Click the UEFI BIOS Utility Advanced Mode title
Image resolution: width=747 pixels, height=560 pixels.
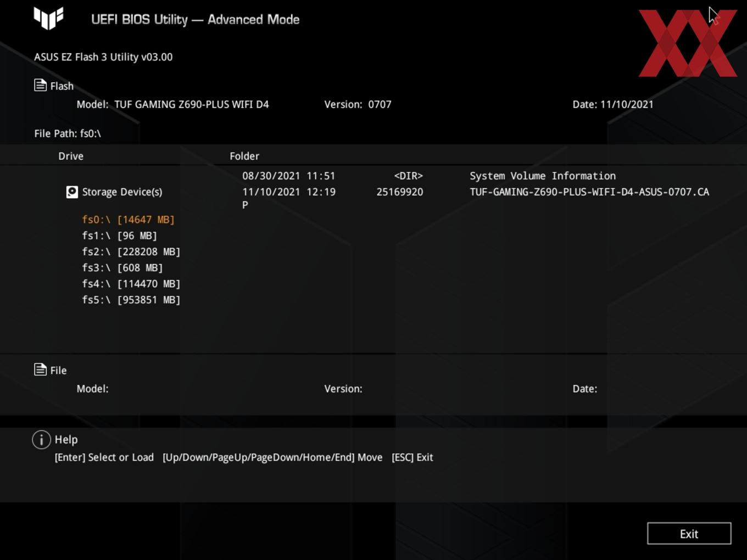[x=195, y=19]
